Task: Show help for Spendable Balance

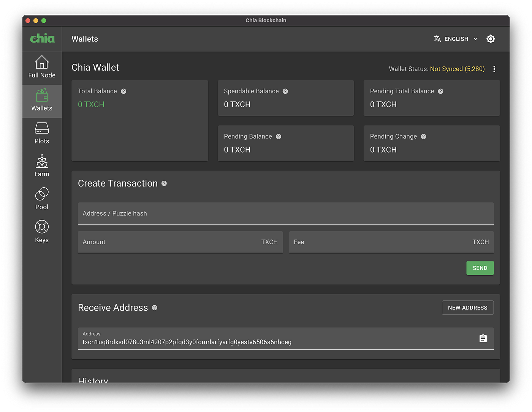Action: click(x=285, y=91)
